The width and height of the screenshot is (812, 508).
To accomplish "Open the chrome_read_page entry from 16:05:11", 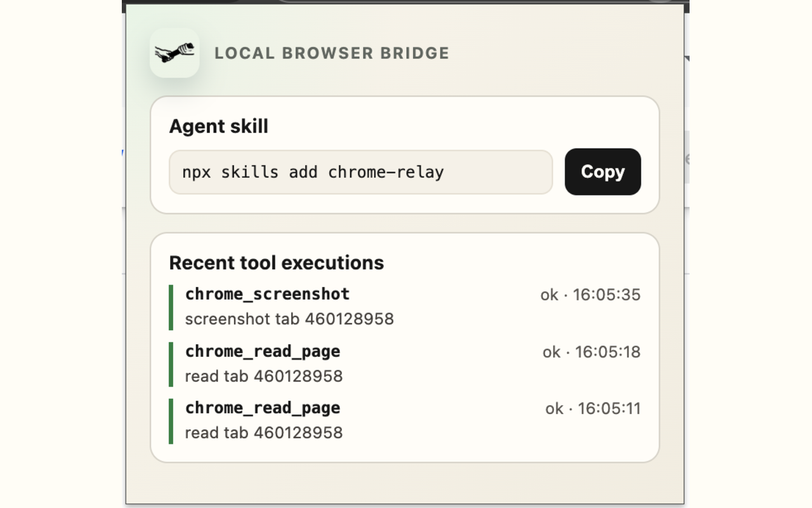I will tap(406, 419).
